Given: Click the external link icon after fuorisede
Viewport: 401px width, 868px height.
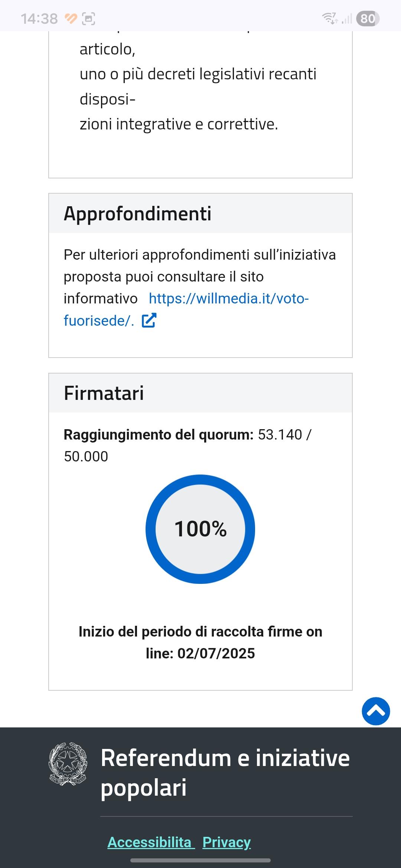Looking at the screenshot, I should pyautogui.click(x=149, y=320).
